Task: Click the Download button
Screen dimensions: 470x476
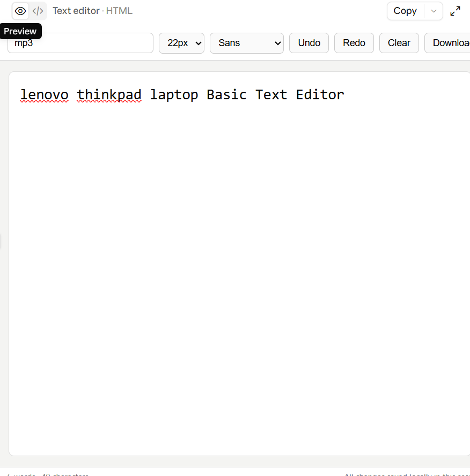Action: point(447,43)
